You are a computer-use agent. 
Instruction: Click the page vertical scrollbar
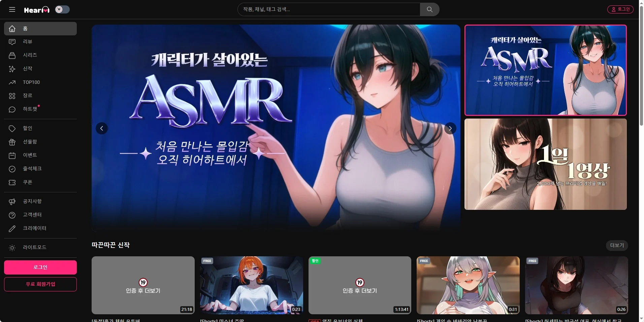(x=641, y=66)
